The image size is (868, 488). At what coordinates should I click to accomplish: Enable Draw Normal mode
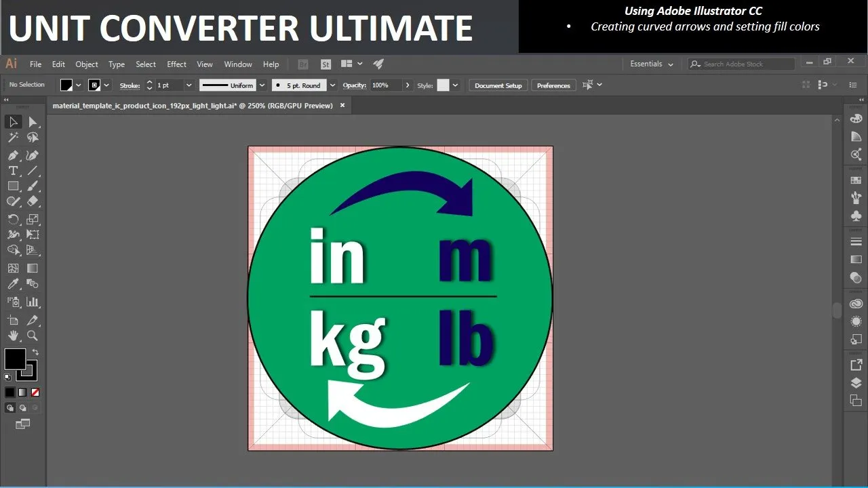[10, 408]
